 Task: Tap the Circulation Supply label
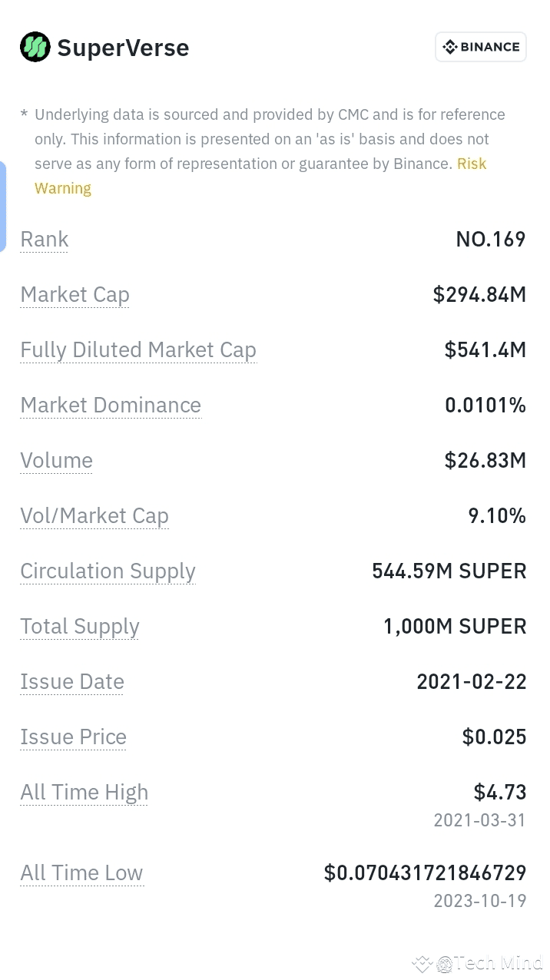point(108,571)
